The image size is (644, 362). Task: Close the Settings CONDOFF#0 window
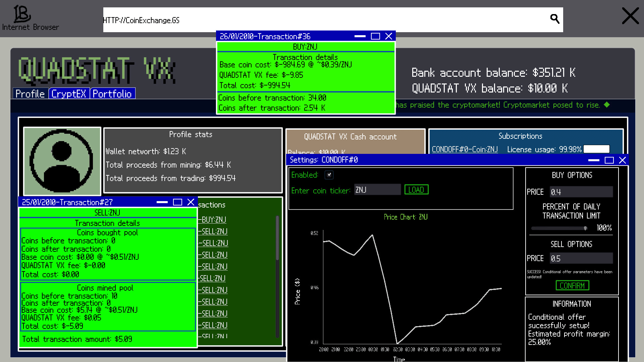click(623, 160)
